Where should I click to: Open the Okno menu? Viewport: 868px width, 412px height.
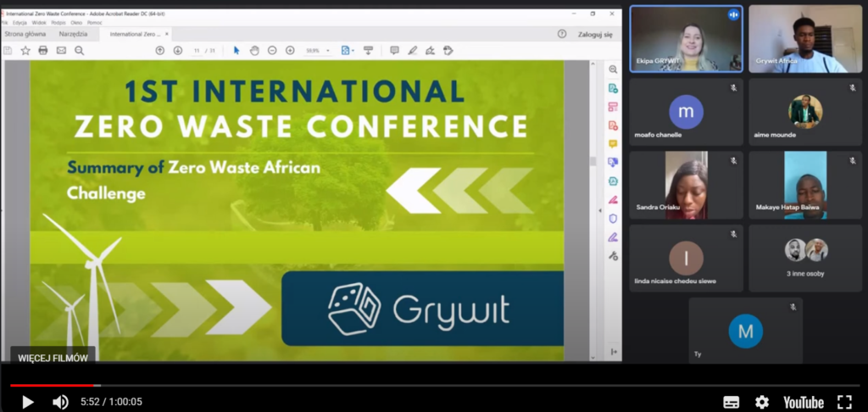pos(76,23)
